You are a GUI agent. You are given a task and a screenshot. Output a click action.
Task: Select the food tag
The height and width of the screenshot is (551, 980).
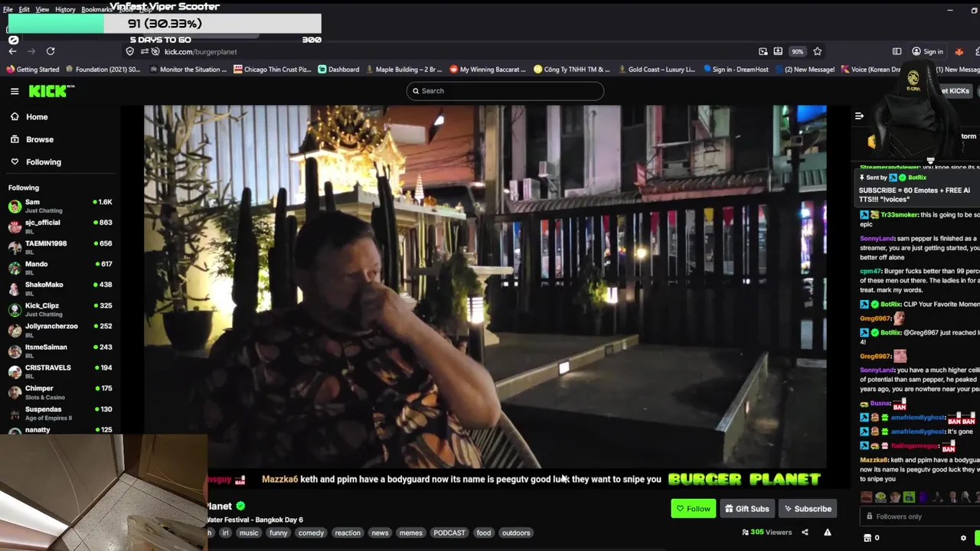click(484, 533)
